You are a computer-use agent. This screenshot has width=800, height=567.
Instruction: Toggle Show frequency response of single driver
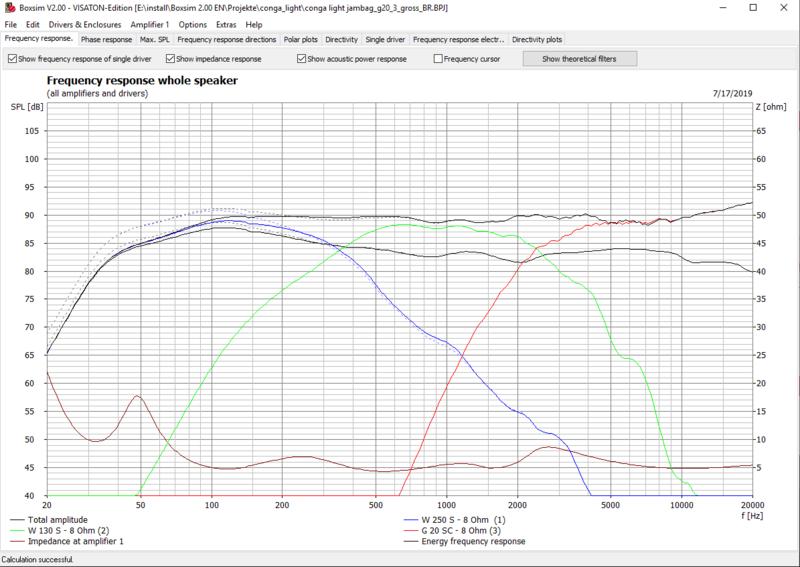click(x=80, y=59)
